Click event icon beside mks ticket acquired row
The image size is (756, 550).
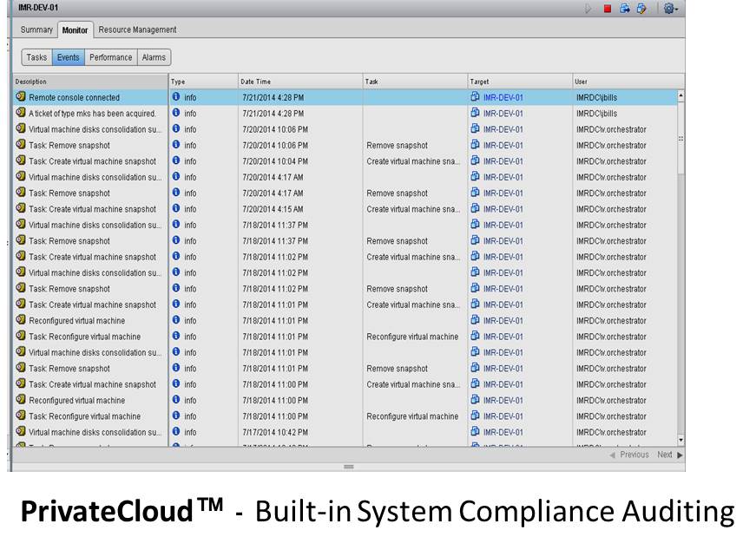20,113
